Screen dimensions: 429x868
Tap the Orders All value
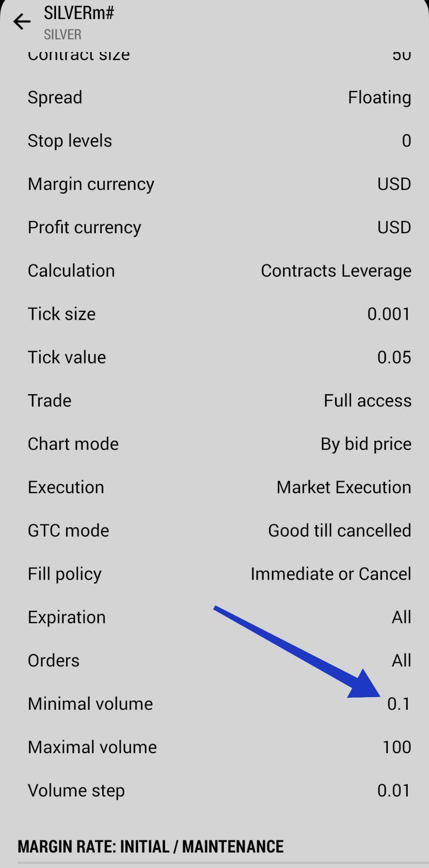point(401,661)
